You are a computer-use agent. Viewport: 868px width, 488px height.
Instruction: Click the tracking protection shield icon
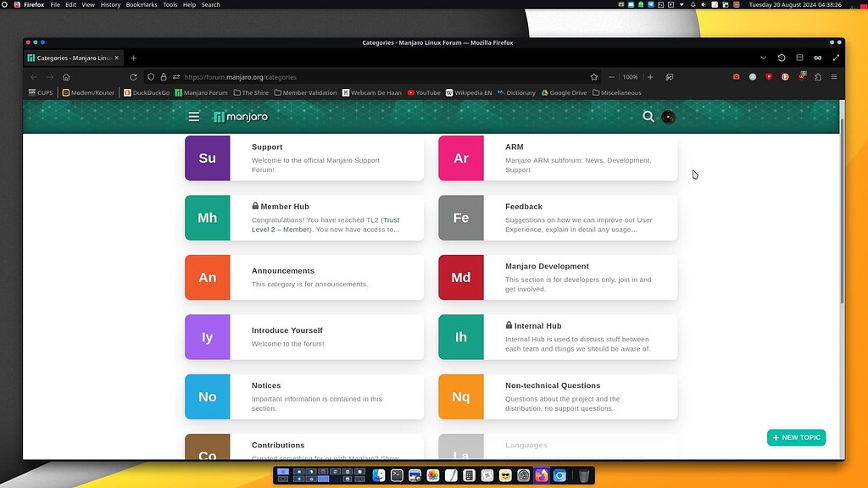coord(150,76)
